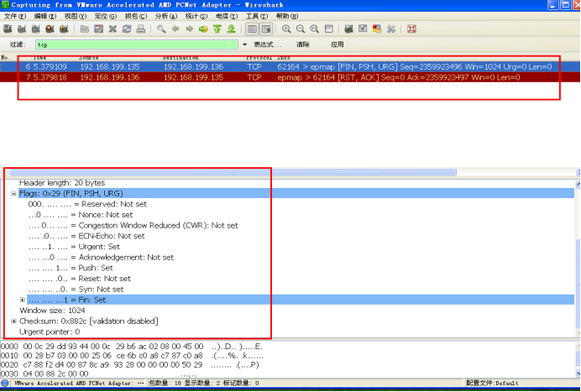The width and height of the screenshot is (581, 392).
Task: Open the 定位 menu
Action: pyautogui.click(x=105, y=16)
